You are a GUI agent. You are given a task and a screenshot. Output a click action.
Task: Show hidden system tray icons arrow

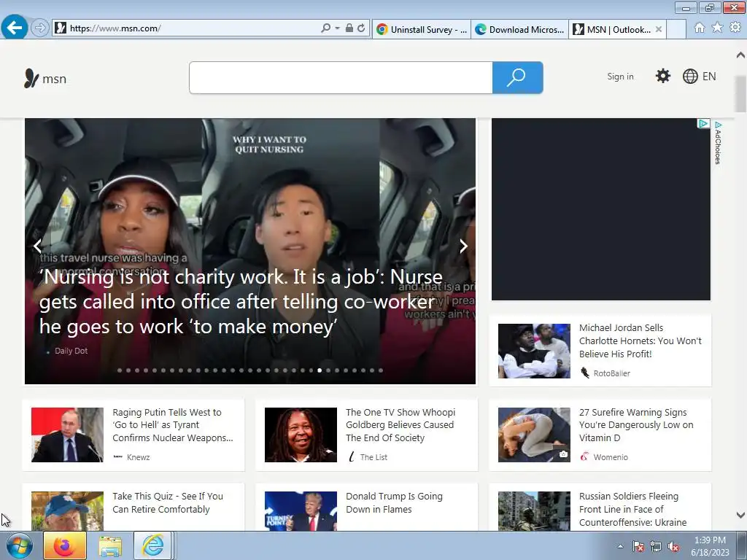point(620,546)
